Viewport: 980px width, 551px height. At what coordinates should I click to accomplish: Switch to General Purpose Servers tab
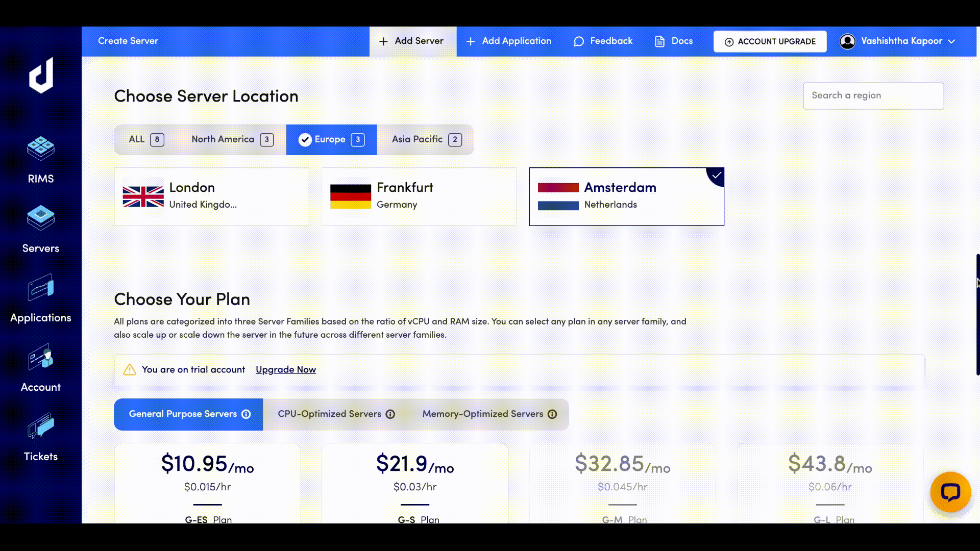click(188, 414)
